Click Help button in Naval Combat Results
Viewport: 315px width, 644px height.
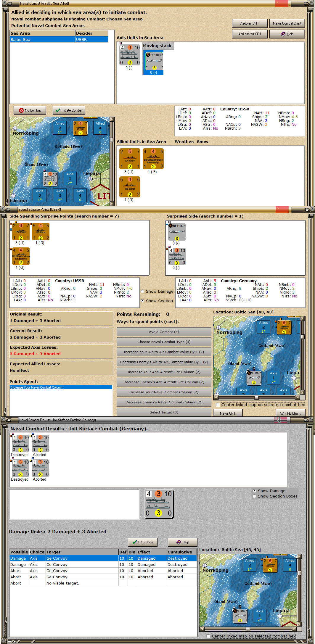(182, 542)
